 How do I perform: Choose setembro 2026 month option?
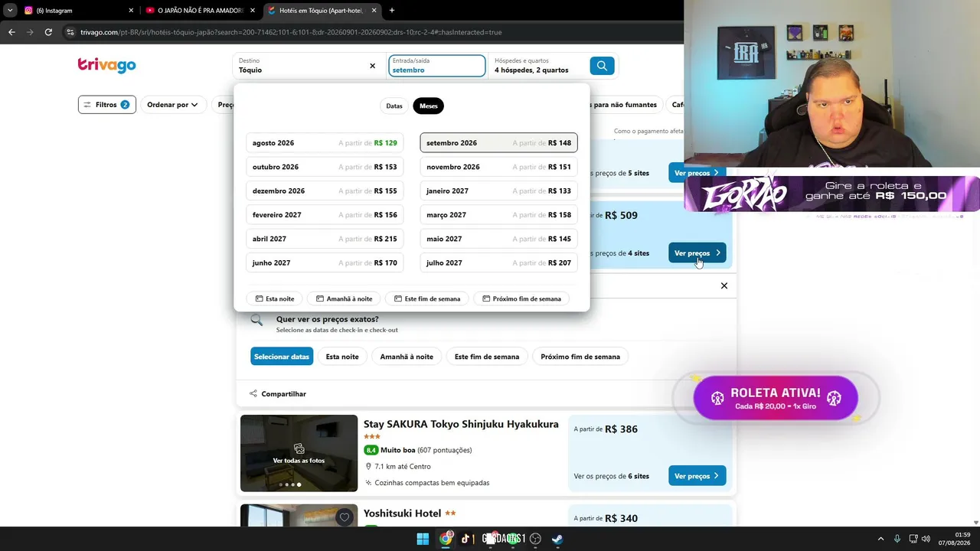pos(498,143)
